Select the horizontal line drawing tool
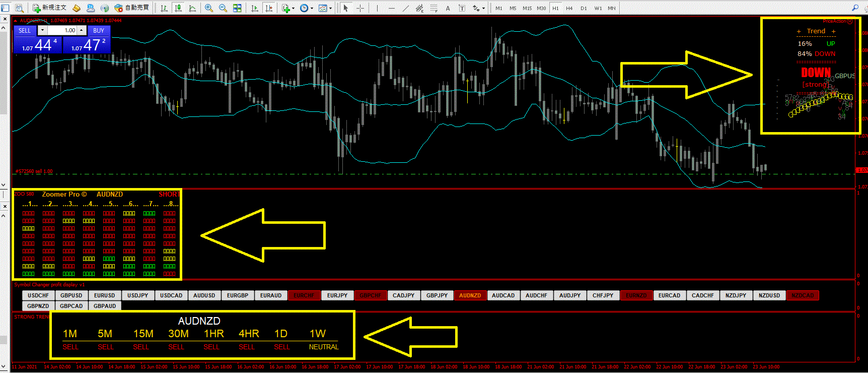 tap(391, 8)
